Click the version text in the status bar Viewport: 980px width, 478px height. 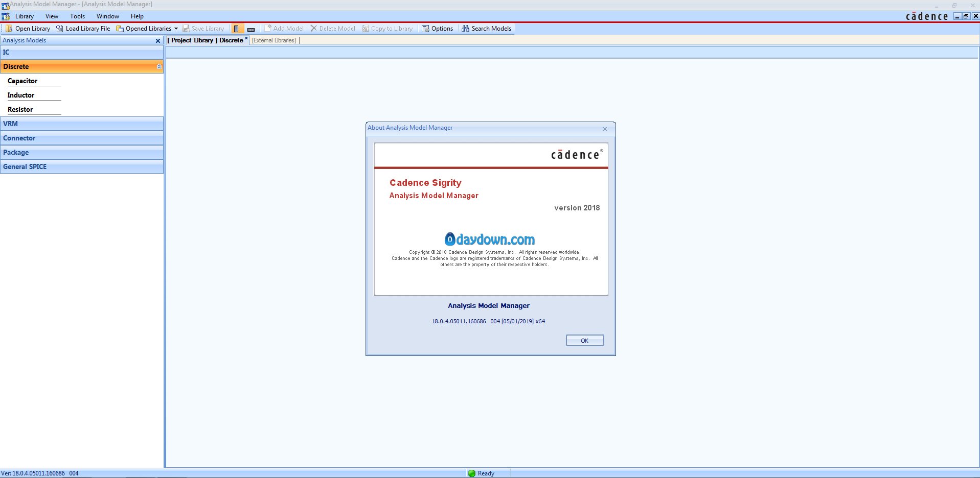click(x=40, y=473)
